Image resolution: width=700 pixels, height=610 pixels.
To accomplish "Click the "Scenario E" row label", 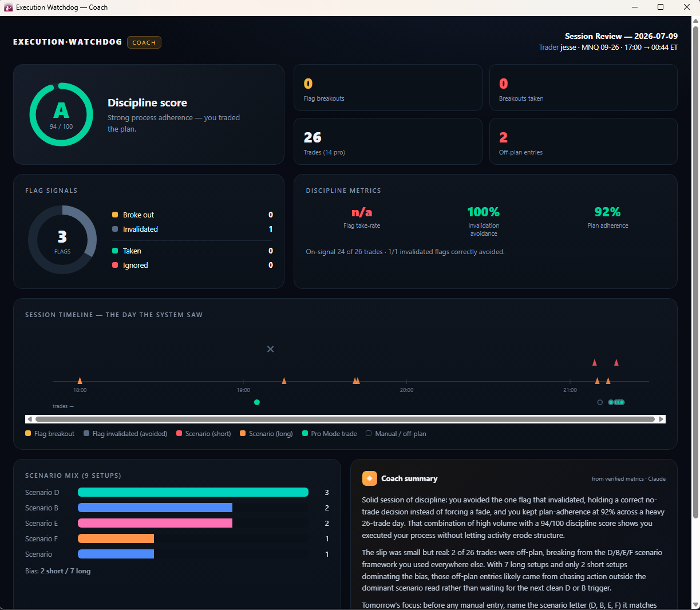I will [41, 523].
